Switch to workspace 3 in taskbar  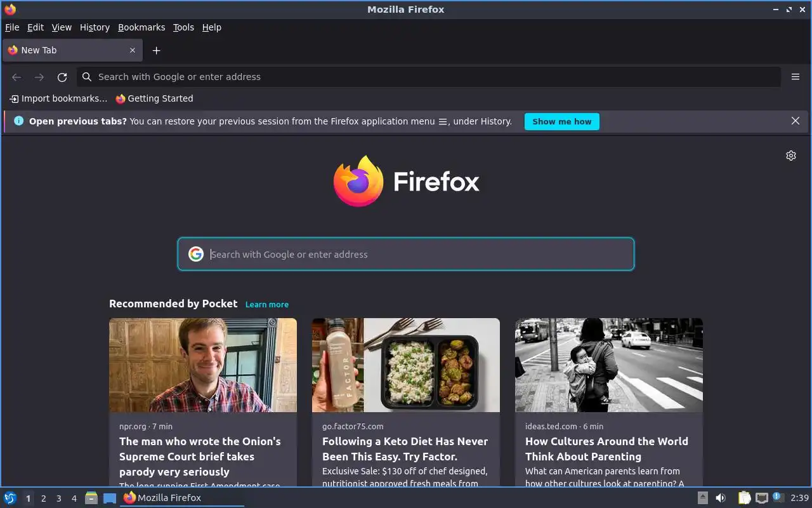coord(58,498)
